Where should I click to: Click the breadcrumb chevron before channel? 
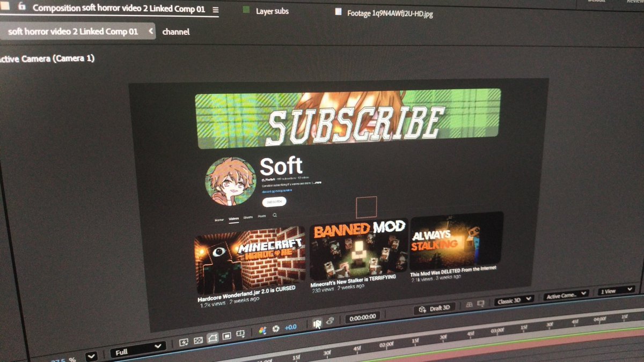[151, 32]
